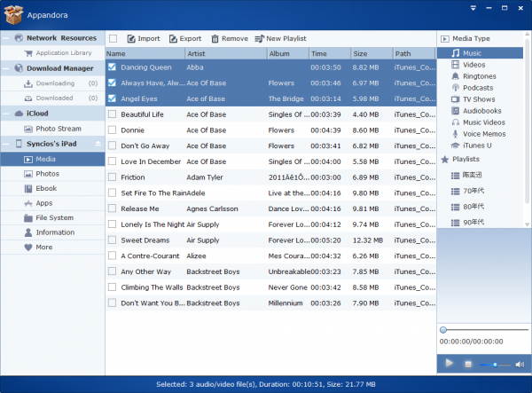Click eject arrow beside Syncios's iPad
This screenshot has height=393, width=532.
pyautogui.click(x=98, y=144)
